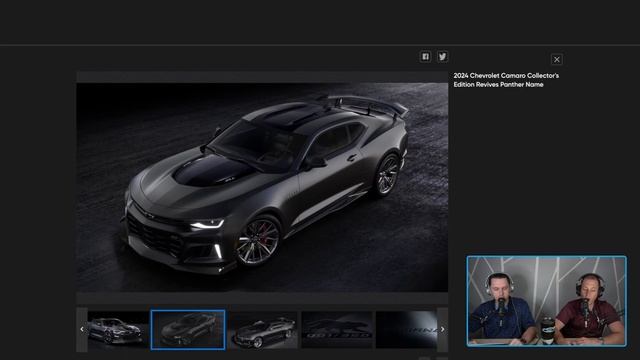
Task: Select the highlighted Camaro top-view thumbnail
Action: pos(188,330)
